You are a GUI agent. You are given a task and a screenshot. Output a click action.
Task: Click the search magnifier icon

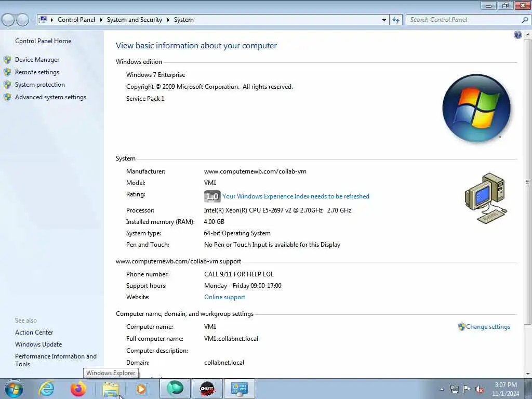pyautogui.click(x=525, y=20)
